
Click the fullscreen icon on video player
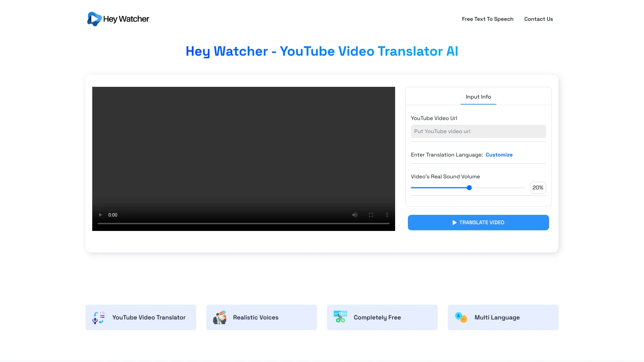click(x=371, y=215)
